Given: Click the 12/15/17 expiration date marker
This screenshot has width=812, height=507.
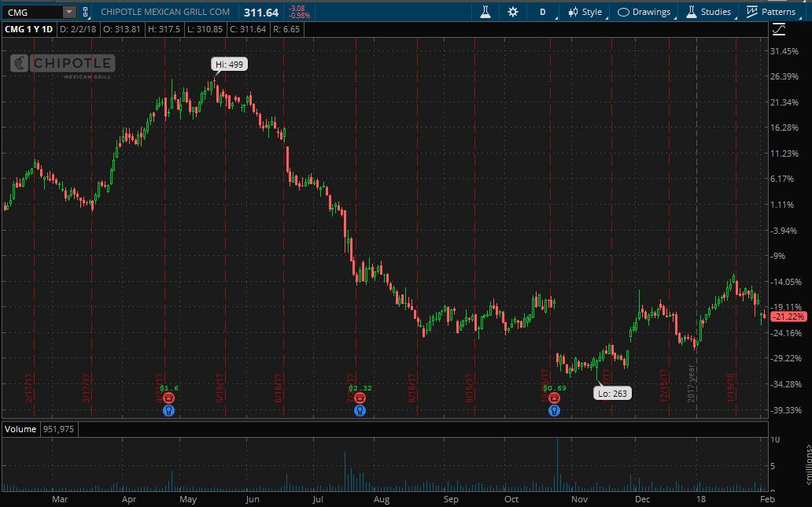Looking at the screenshot, I should tap(663, 385).
